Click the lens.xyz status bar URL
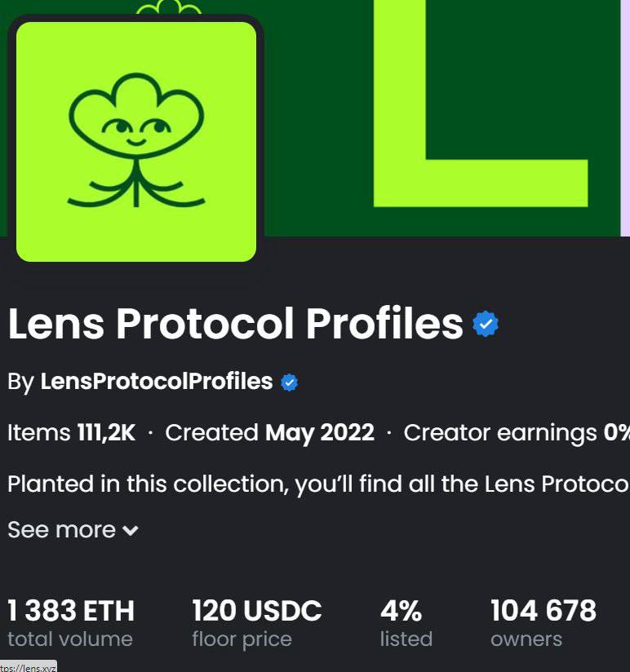The width and height of the screenshot is (630, 672). (28, 666)
